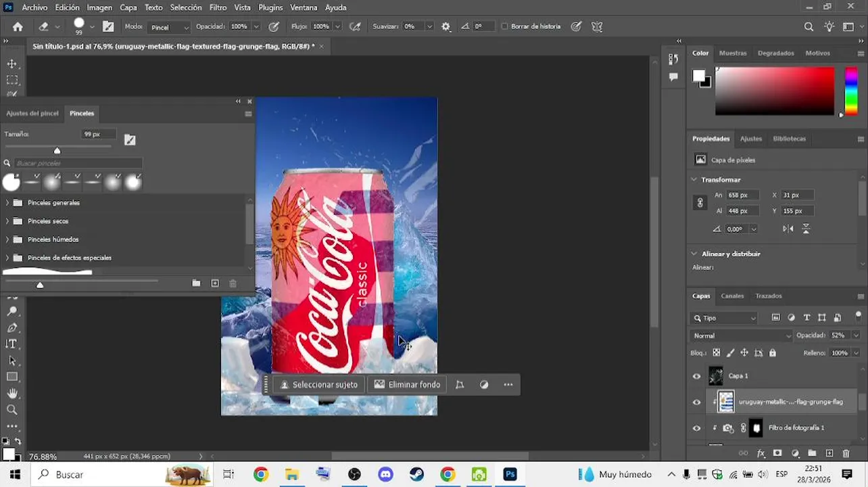Click the lock all padlock icon

click(x=773, y=352)
